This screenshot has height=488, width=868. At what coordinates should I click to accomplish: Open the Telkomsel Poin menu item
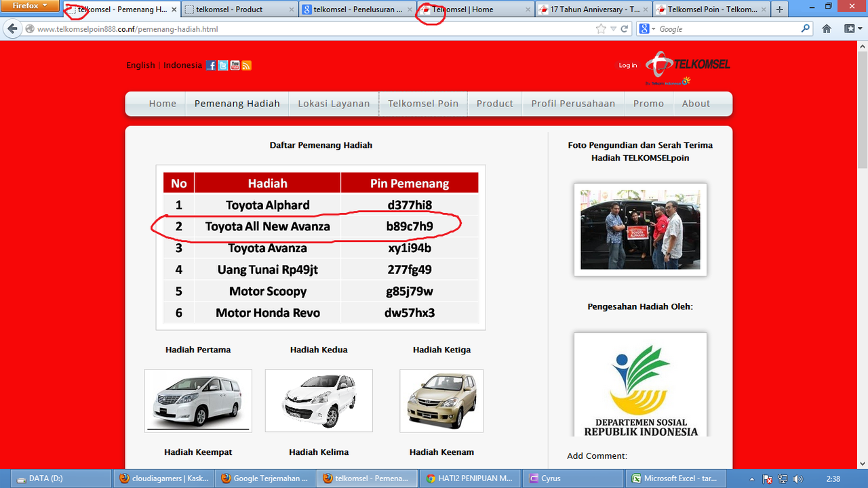pos(423,104)
